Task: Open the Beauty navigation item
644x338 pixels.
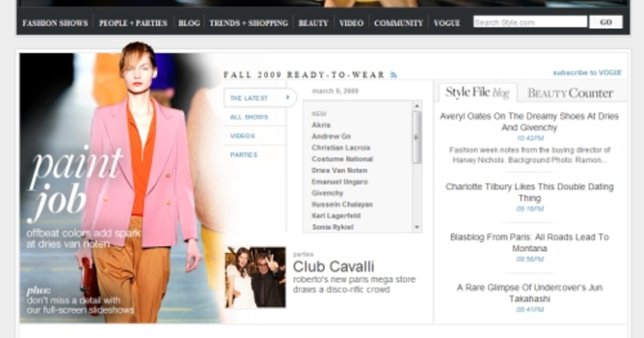Action: pos(313,23)
